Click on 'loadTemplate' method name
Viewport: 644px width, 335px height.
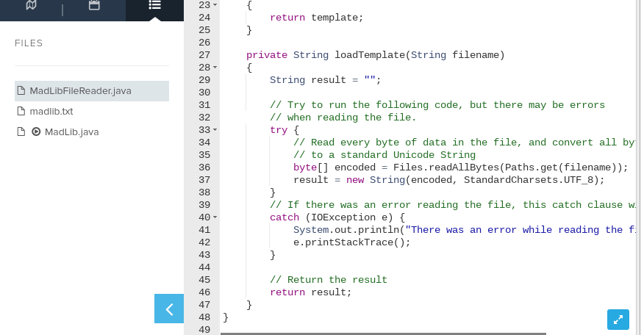370,55
